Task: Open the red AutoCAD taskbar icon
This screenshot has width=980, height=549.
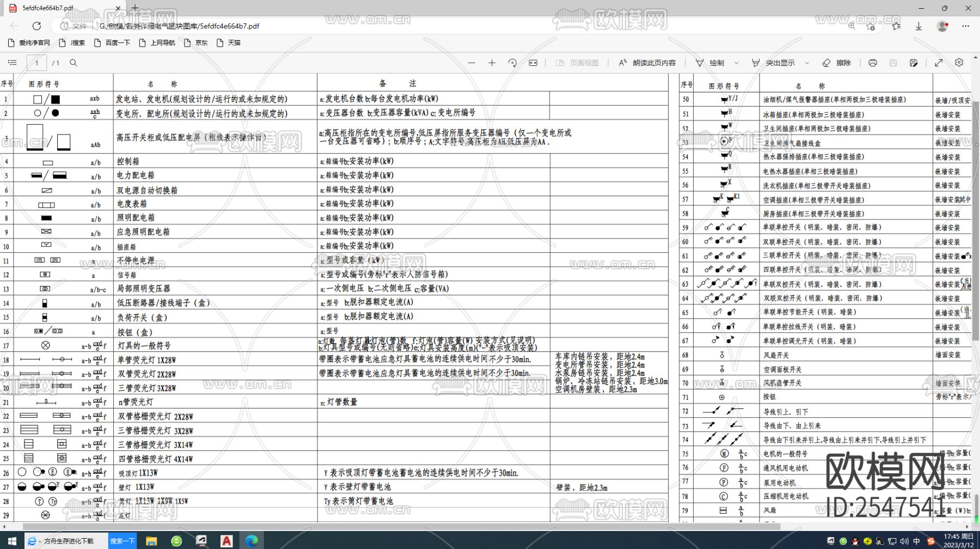Action: pos(226,540)
